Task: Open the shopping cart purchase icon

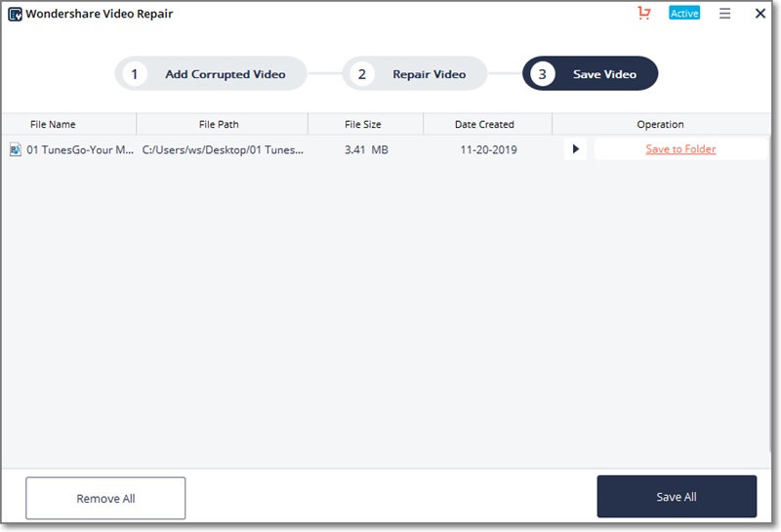Action: point(644,13)
